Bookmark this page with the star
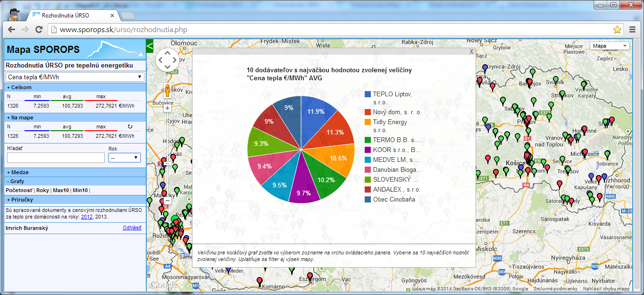Image resolution: width=644 pixels, height=295 pixels. pos(617,30)
